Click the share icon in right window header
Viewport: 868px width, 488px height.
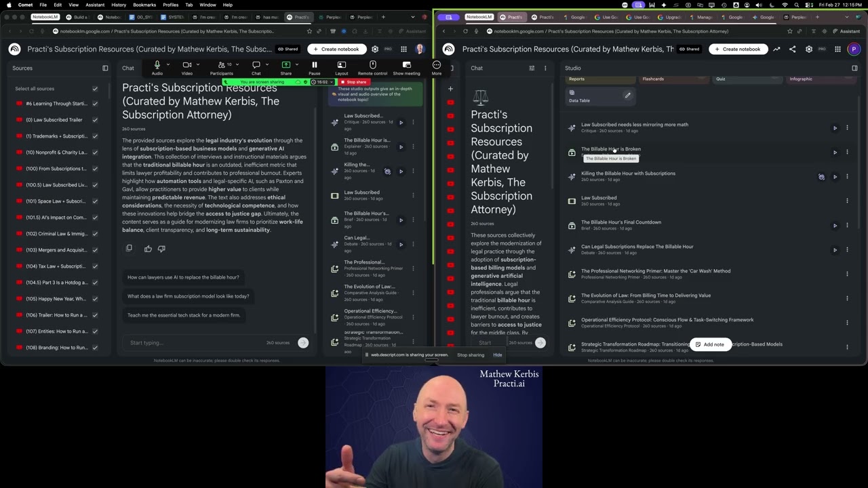click(792, 49)
